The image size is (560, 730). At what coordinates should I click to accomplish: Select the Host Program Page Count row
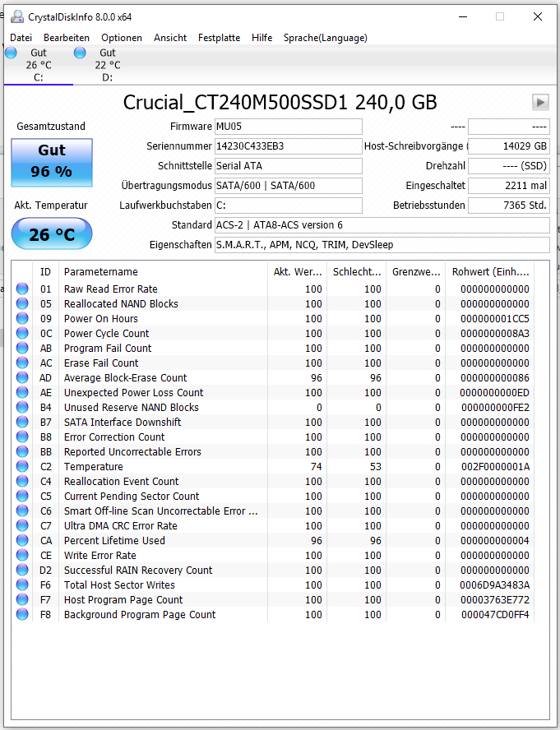click(273, 599)
